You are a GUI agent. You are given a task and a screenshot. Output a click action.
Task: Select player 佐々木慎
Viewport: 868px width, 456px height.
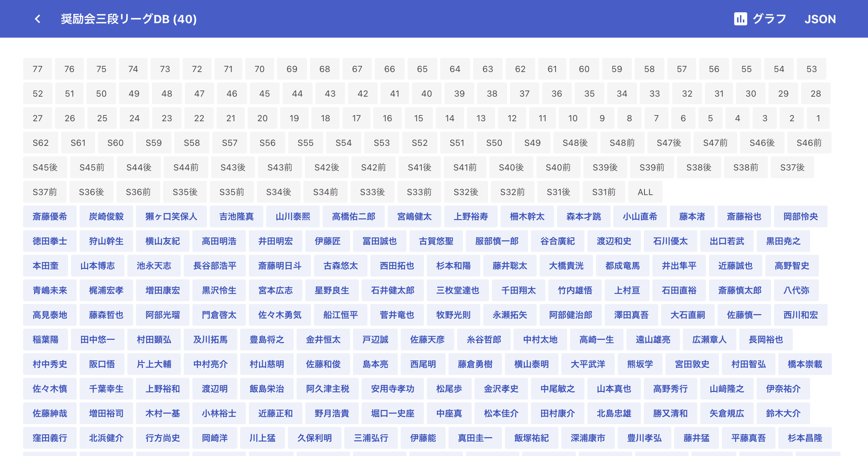(50, 389)
